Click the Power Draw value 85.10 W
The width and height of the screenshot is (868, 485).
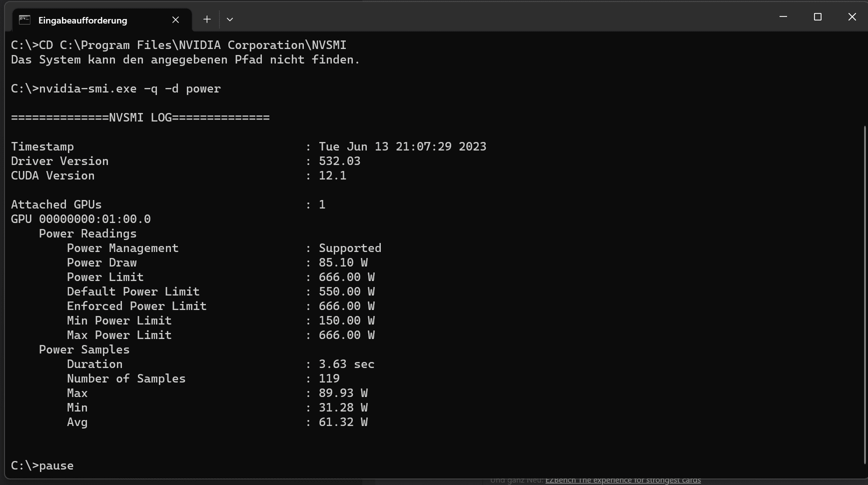point(343,263)
